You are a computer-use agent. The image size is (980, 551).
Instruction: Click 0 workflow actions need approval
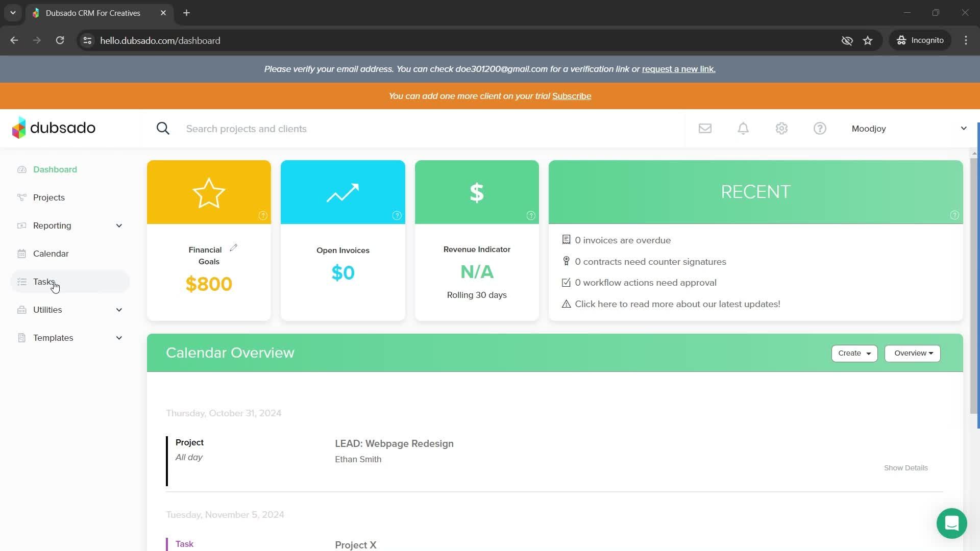click(x=646, y=283)
